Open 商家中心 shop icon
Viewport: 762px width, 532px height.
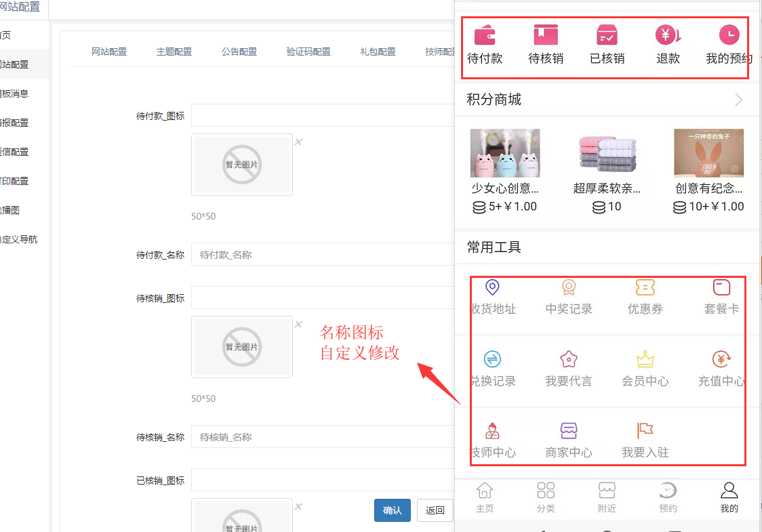pyautogui.click(x=569, y=430)
